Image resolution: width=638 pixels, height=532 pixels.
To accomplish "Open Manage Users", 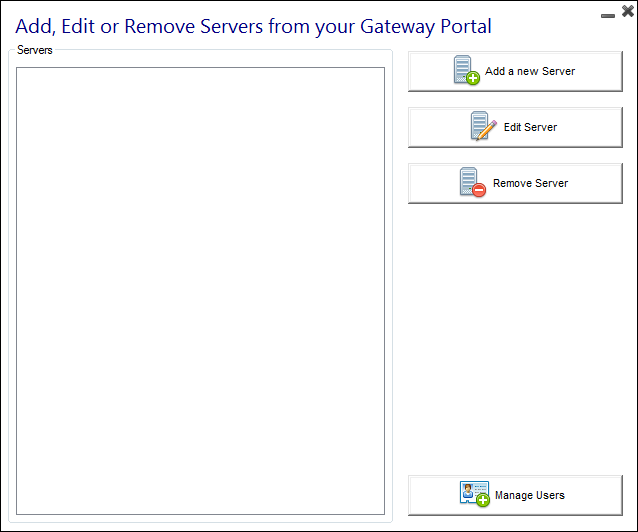I will coord(515,496).
